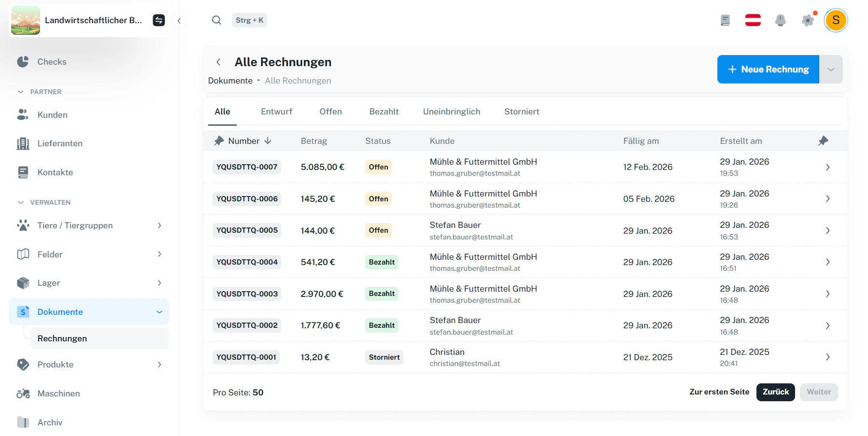Screen dimensions: 868x436
Task: Change Pro Seite: 50 page size
Action: coord(238,393)
